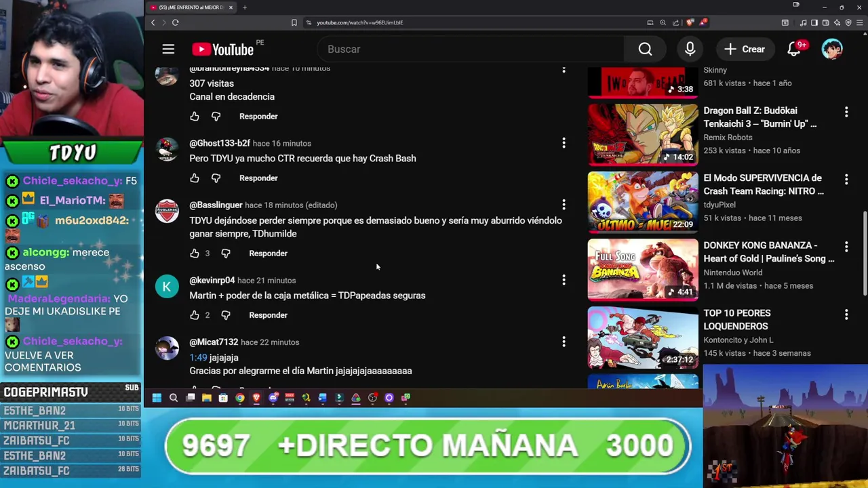The image size is (868, 488).
Task: Open Windows Start menu
Action: pyautogui.click(x=157, y=398)
